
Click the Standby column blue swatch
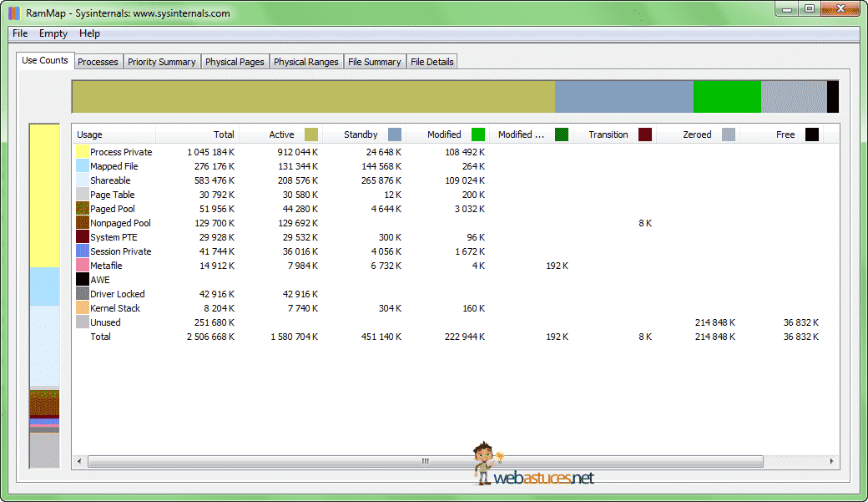pos(395,134)
